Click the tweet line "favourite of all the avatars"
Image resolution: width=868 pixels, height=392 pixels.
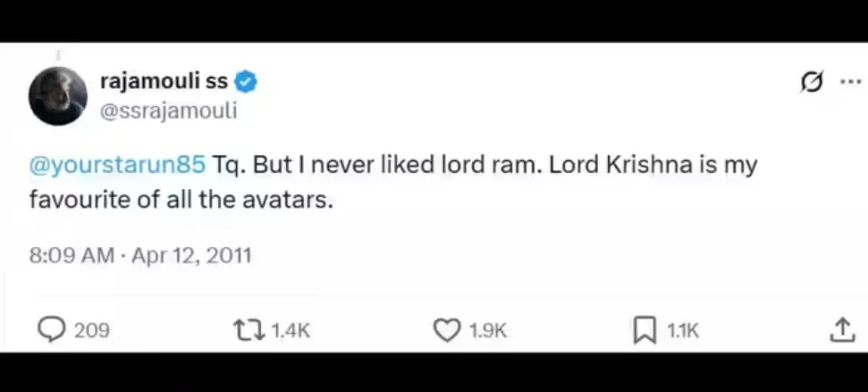pyautogui.click(x=181, y=200)
